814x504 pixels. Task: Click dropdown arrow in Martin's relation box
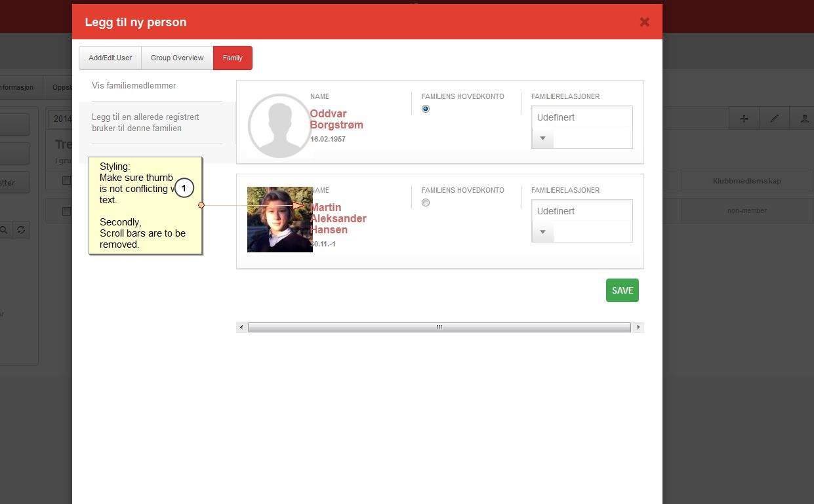tap(542, 232)
